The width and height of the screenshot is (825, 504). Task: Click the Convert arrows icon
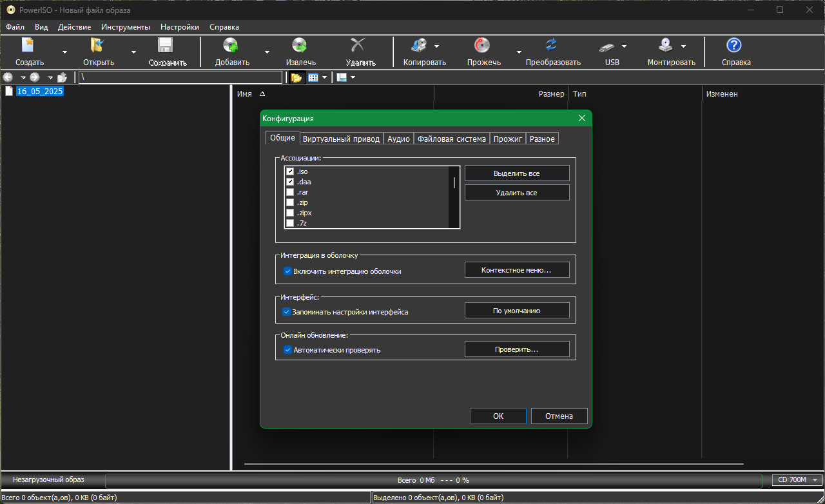coord(552,46)
